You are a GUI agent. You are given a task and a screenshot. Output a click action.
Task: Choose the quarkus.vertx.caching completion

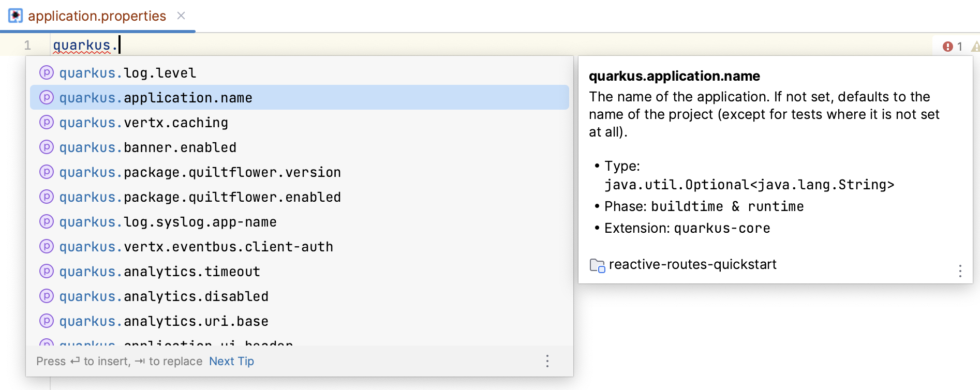pyautogui.click(x=300, y=123)
